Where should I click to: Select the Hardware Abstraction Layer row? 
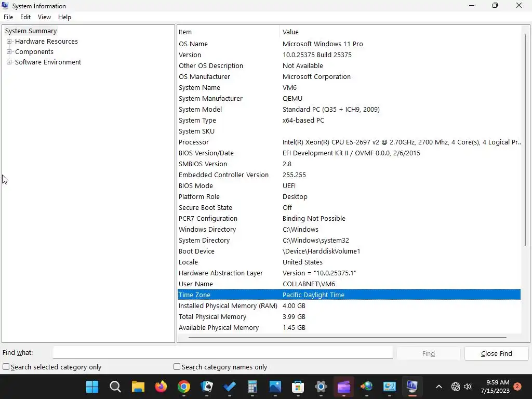pyautogui.click(x=349, y=273)
